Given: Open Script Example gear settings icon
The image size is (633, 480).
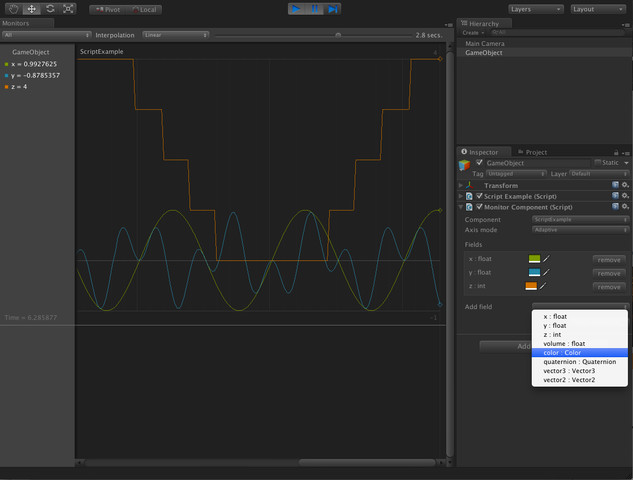Looking at the screenshot, I should point(625,196).
